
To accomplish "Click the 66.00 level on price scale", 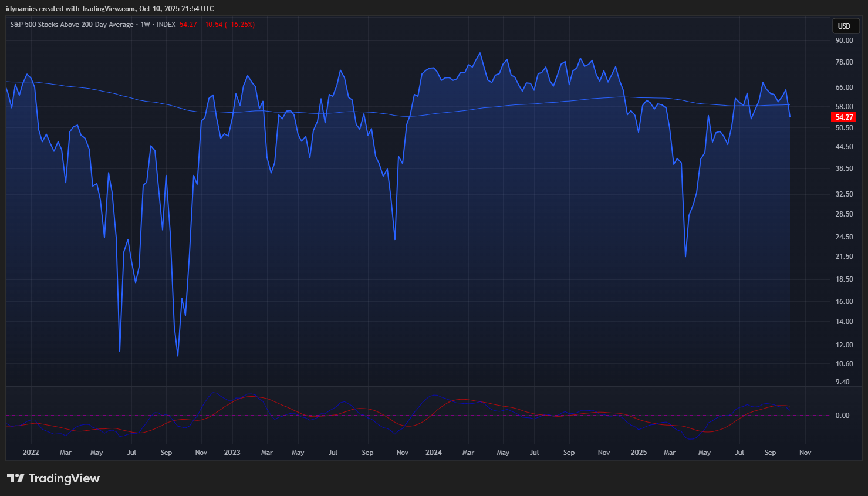I will coord(844,87).
